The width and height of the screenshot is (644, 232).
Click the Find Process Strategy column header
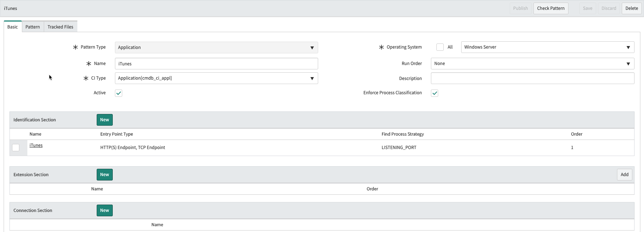pos(403,134)
